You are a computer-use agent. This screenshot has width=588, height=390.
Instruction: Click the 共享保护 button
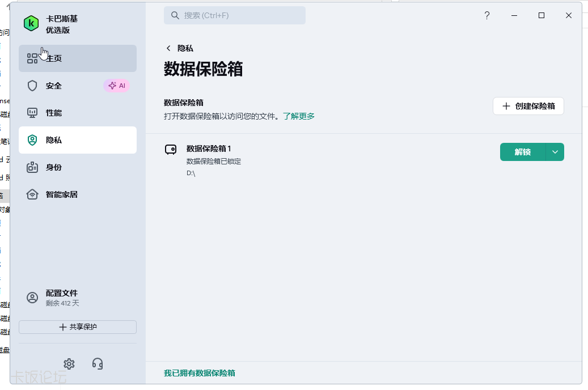[x=78, y=327]
